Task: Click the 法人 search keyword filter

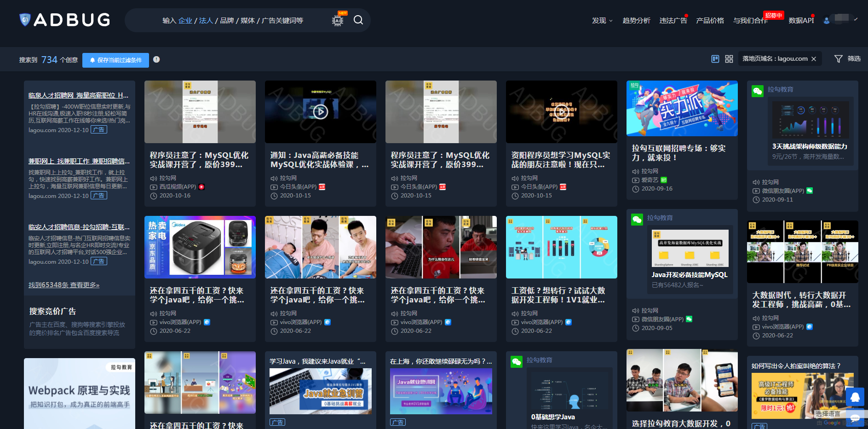Action: pos(206,20)
